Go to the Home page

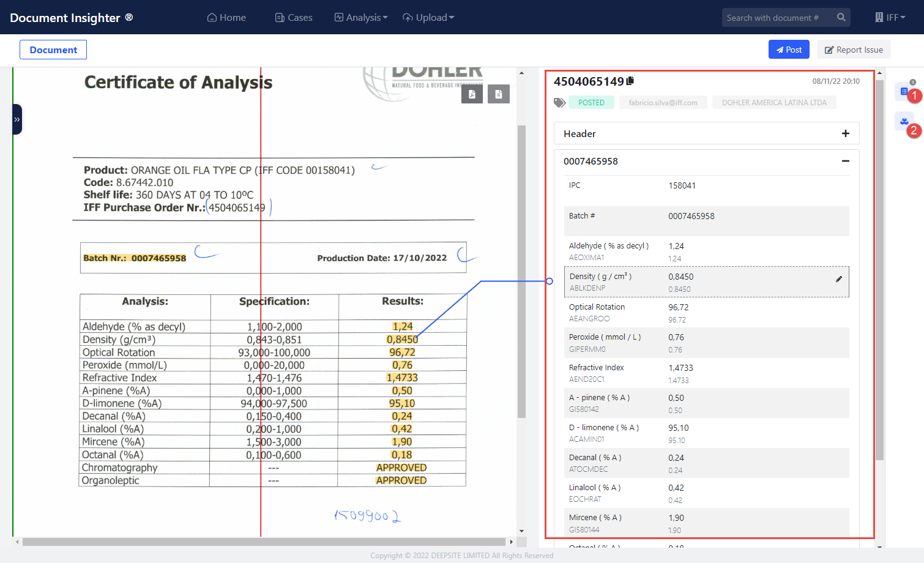(226, 18)
